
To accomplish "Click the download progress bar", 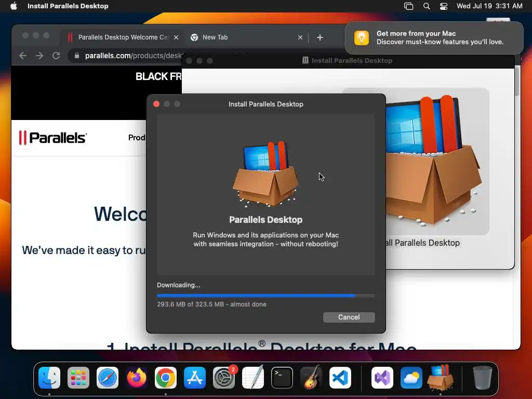I will 265,296.
